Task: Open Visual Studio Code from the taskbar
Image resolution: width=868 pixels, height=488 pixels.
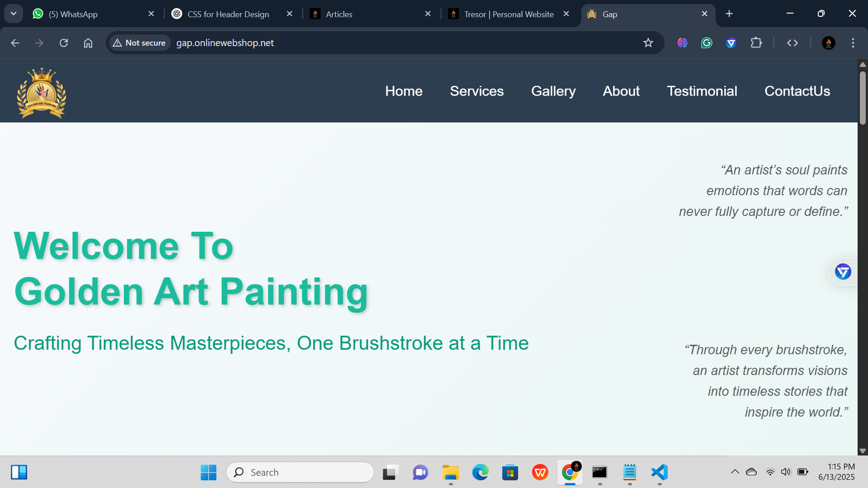Action: (660, 472)
